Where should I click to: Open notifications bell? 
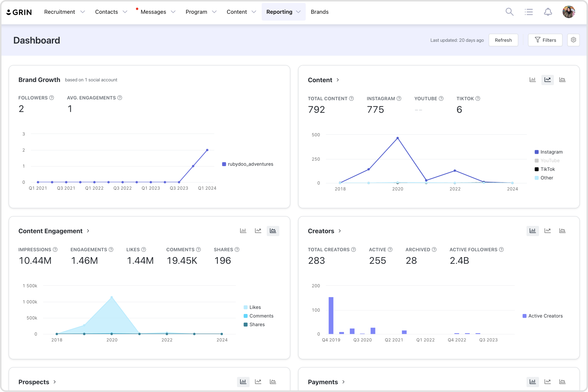point(548,12)
